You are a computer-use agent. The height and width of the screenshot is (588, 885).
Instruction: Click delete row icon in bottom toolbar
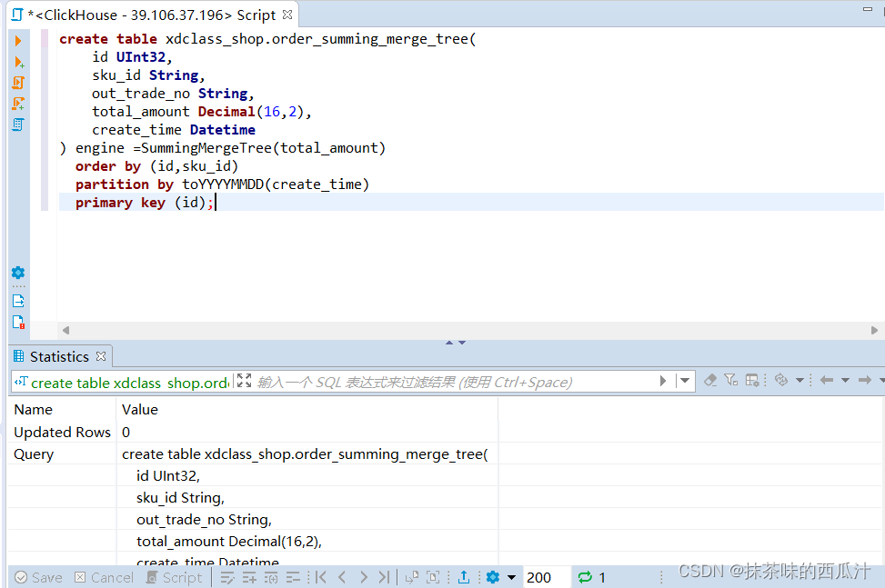pos(293,577)
